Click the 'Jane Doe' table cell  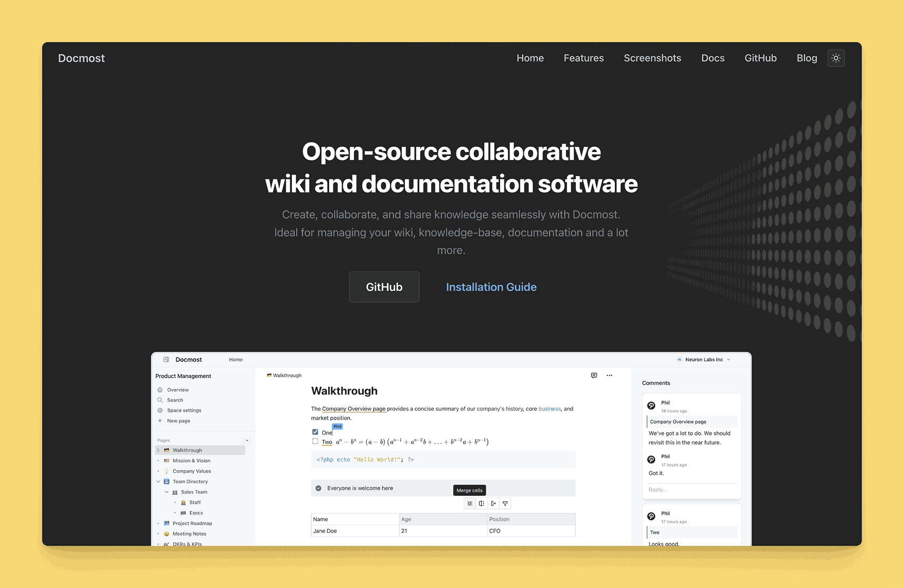[355, 531]
